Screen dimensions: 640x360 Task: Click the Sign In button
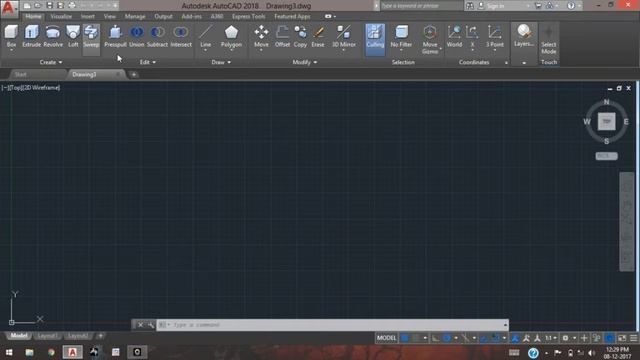point(496,6)
